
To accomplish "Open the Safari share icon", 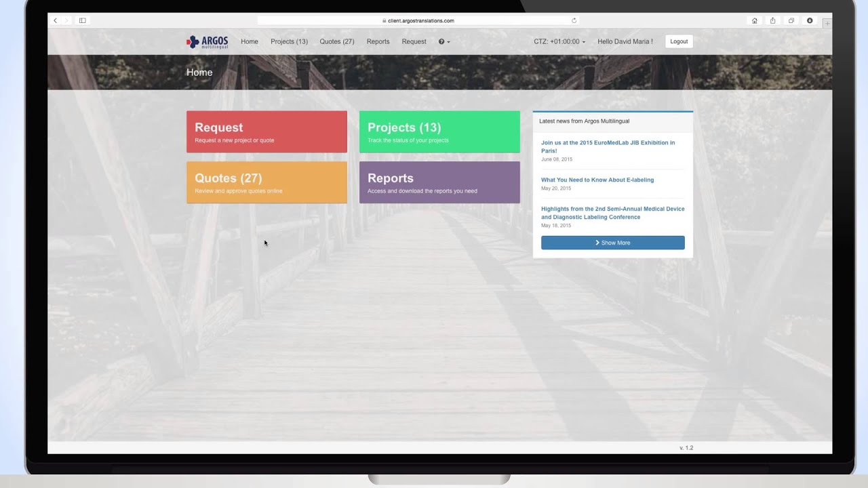I will click(773, 21).
